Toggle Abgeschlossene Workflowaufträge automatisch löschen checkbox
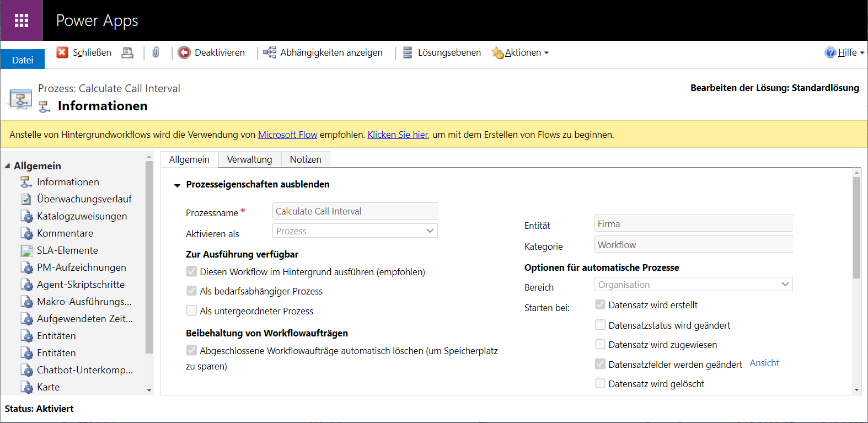 point(191,350)
